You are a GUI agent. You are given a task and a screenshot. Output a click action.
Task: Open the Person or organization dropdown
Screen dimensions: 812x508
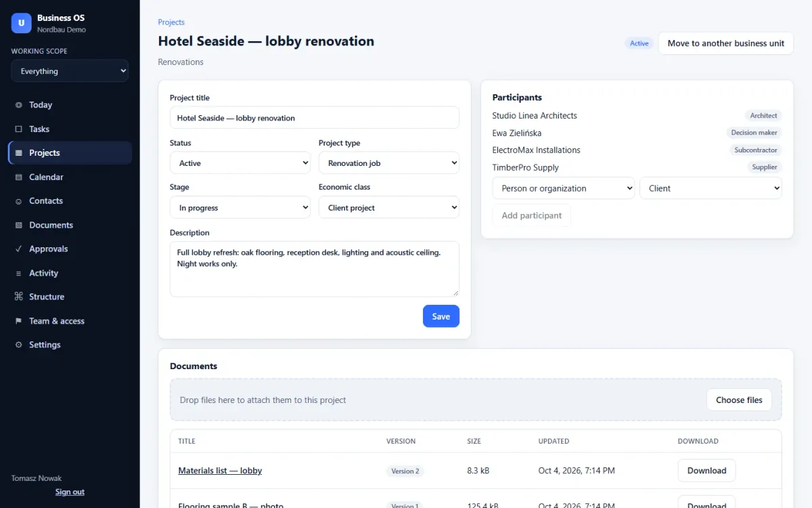point(564,188)
